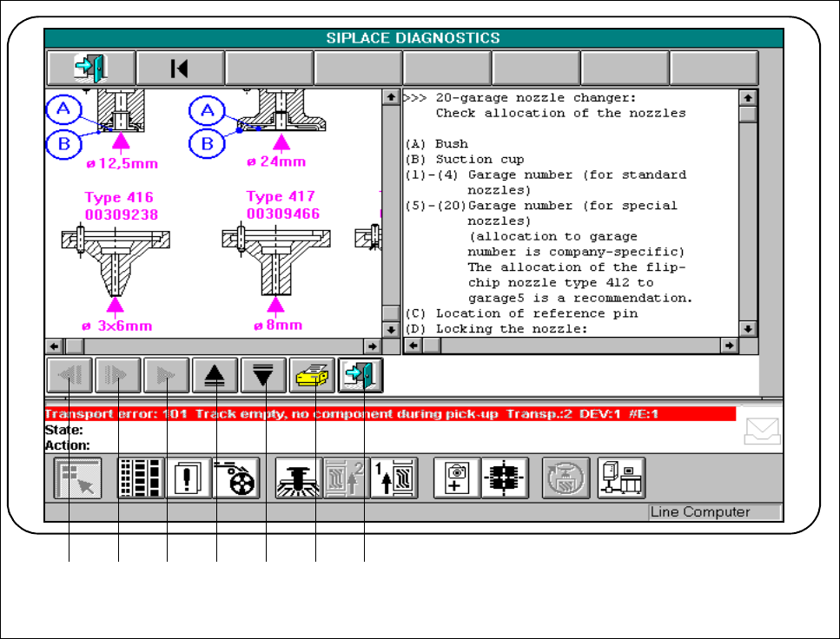The height and width of the screenshot is (639, 840).
Task: Click the disabled play forward arrow button
Action: coord(167,375)
